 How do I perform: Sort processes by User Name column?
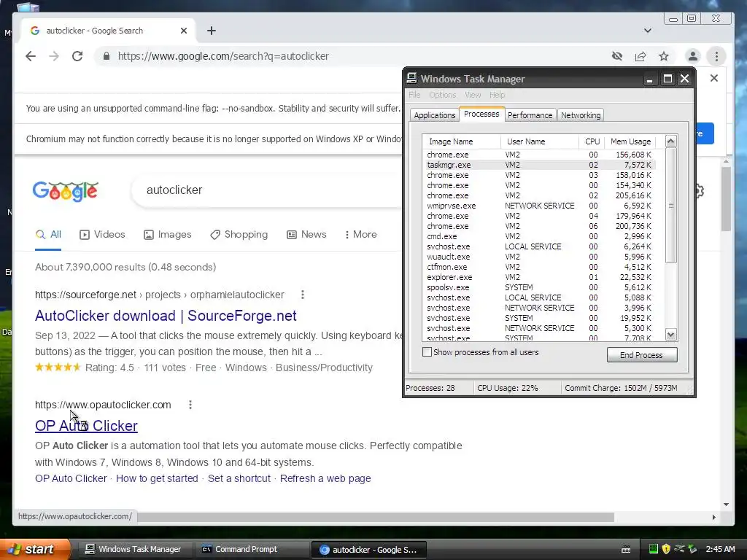click(540, 141)
